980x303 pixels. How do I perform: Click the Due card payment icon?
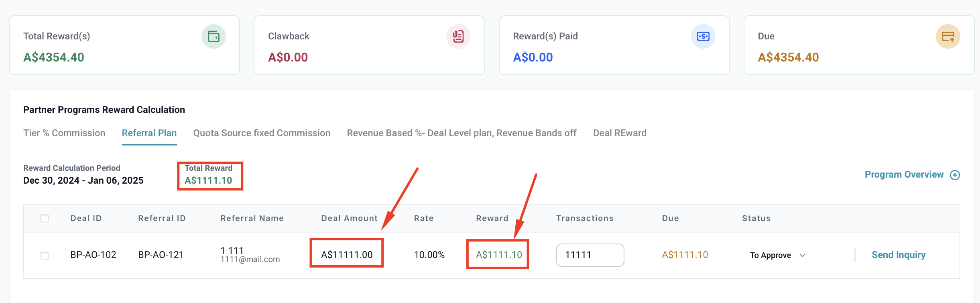pos(948,37)
